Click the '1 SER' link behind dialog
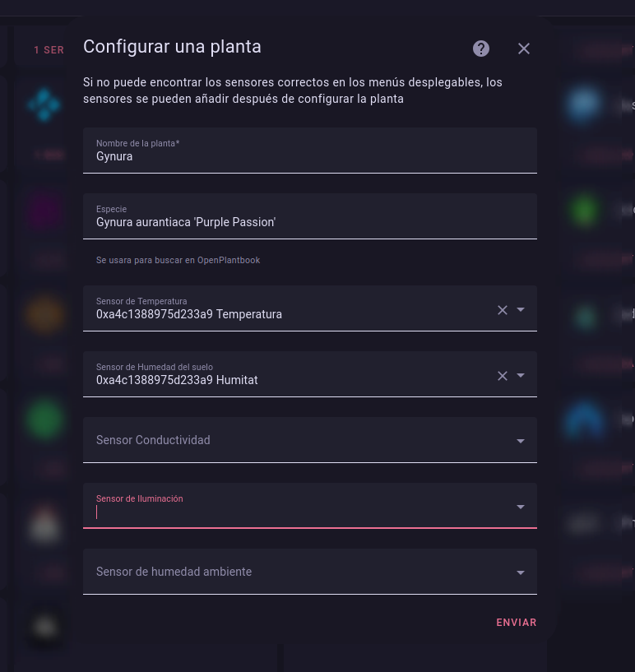Viewport: 635px width, 672px height. [49, 50]
